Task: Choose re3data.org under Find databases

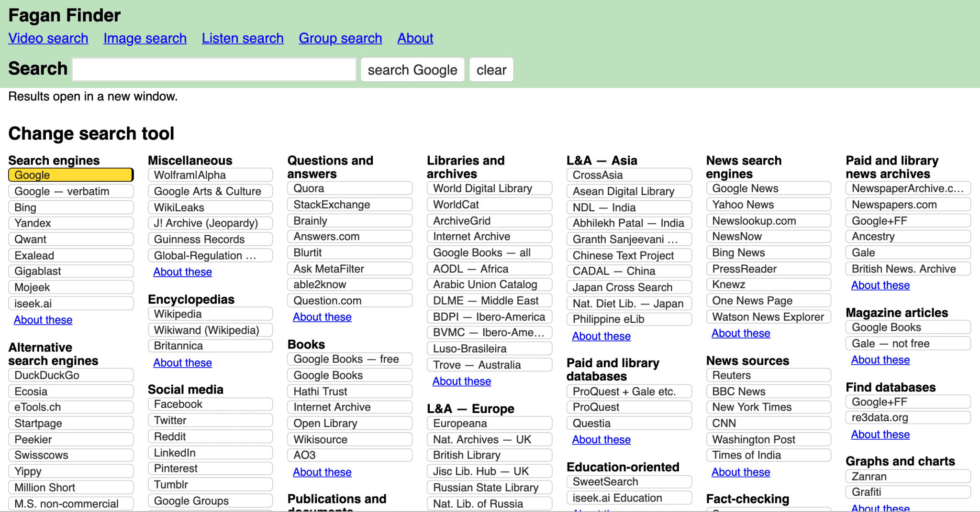Action: tap(908, 417)
